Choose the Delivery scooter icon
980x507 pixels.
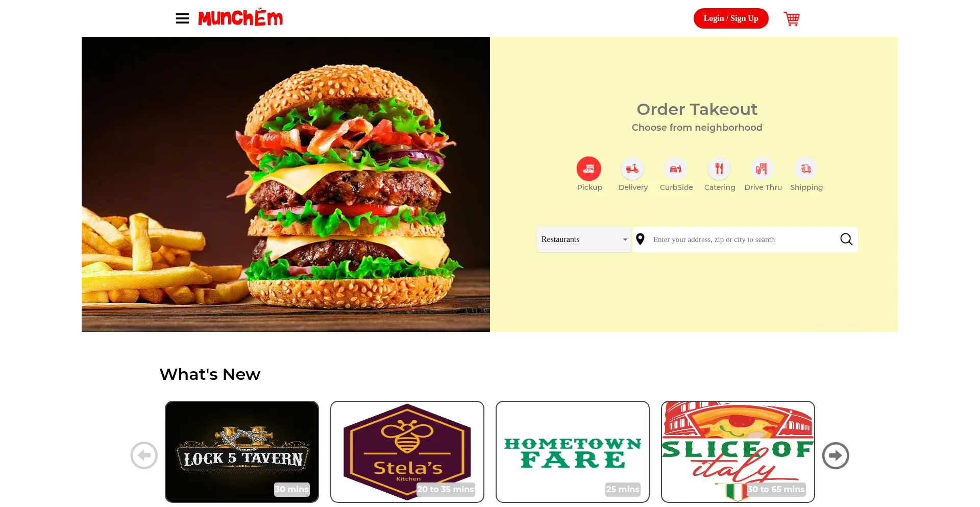[x=632, y=168]
